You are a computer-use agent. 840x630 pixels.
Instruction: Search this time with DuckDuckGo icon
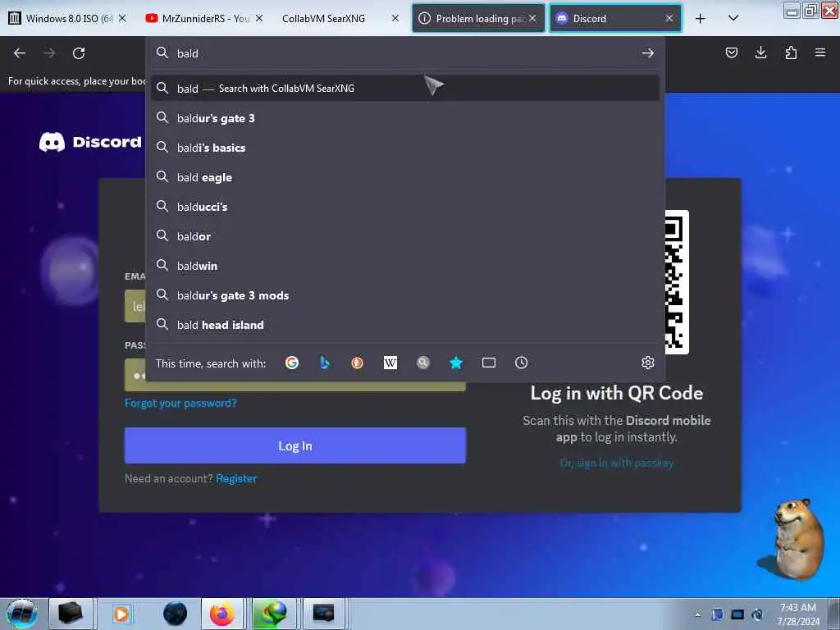pos(358,363)
